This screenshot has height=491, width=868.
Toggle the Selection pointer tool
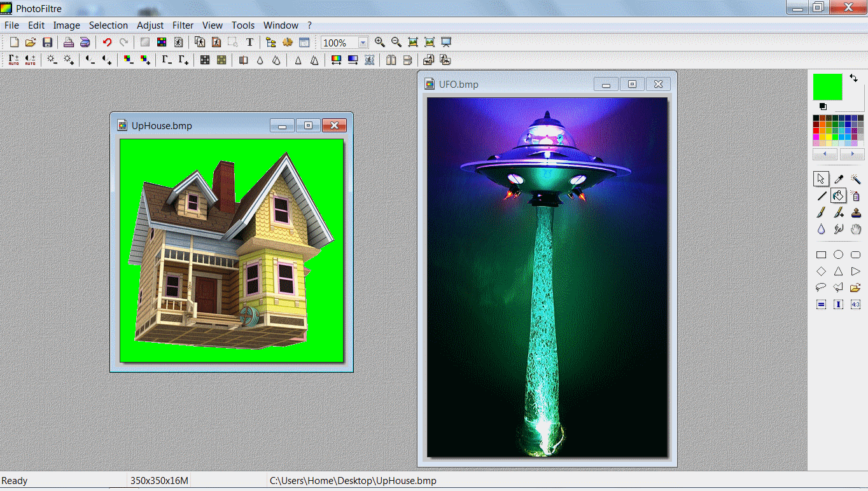pyautogui.click(x=822, y=179)
